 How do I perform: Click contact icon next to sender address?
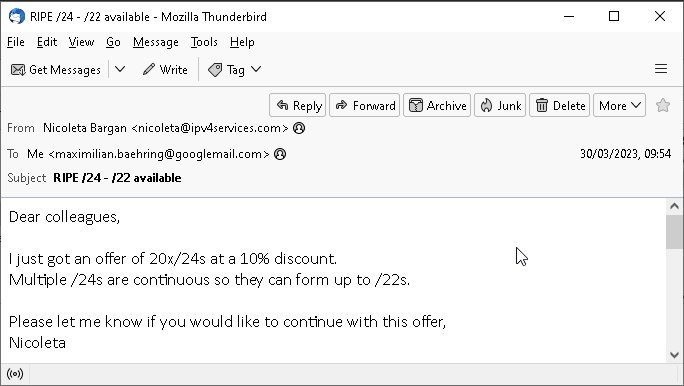[x=299, y=128]
